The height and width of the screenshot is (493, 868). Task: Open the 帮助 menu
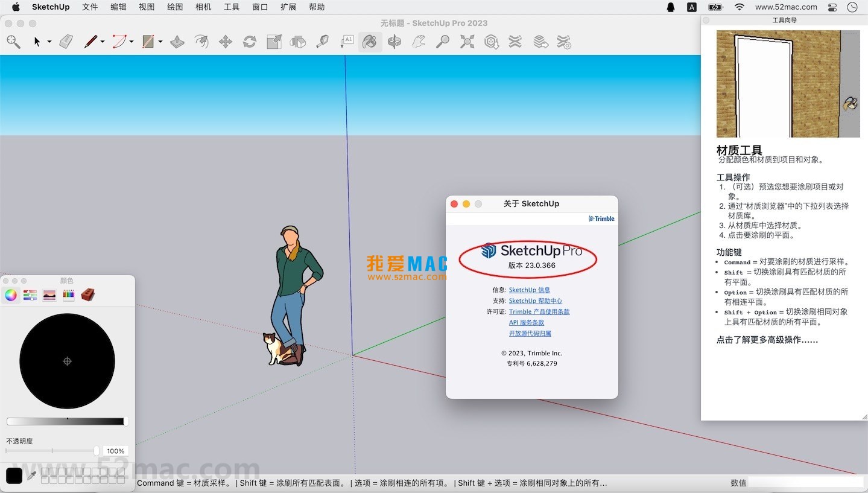[317, 7]
